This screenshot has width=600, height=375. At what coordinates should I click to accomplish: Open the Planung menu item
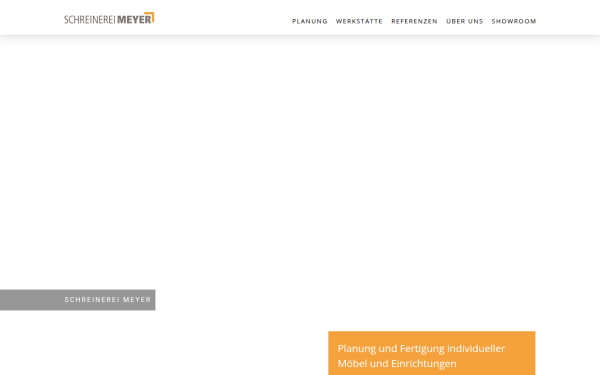pyautogui.click(x=310, y=21)
